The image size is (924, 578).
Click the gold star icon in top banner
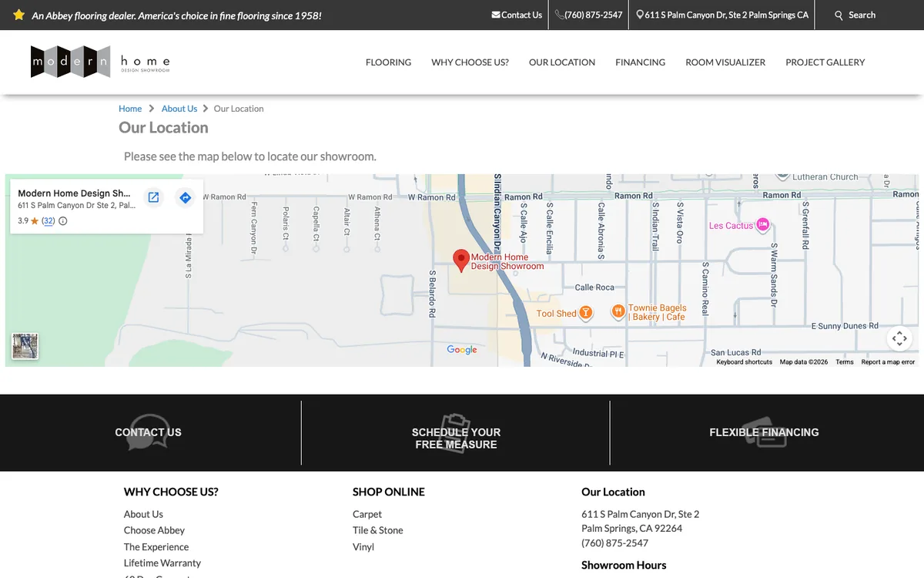[x=18, y=15]
